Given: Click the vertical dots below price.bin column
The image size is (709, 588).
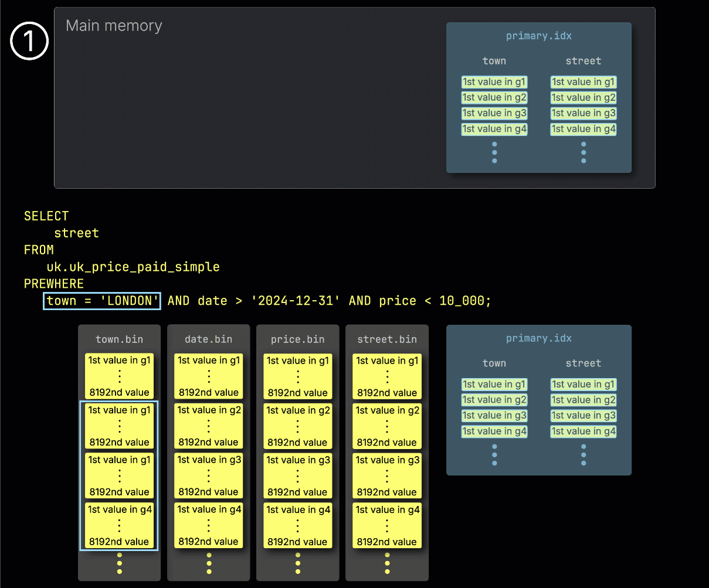Looking at the screenshot, I should click(x=298, y=563).
